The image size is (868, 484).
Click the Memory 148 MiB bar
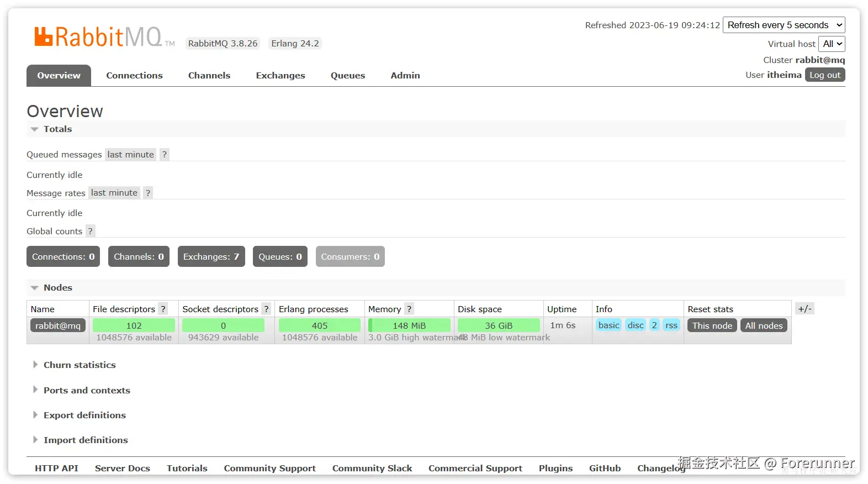click(x=409, y=325)
